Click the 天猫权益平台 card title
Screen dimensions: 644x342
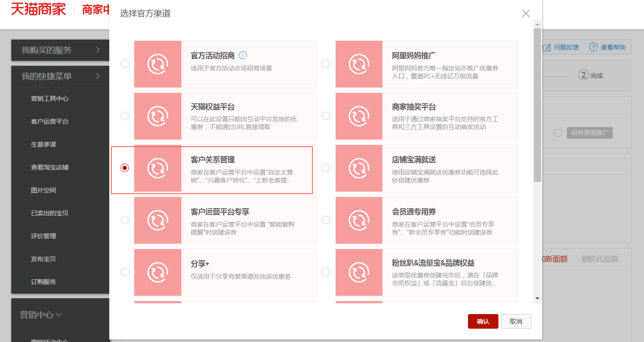tap(213, 107)
